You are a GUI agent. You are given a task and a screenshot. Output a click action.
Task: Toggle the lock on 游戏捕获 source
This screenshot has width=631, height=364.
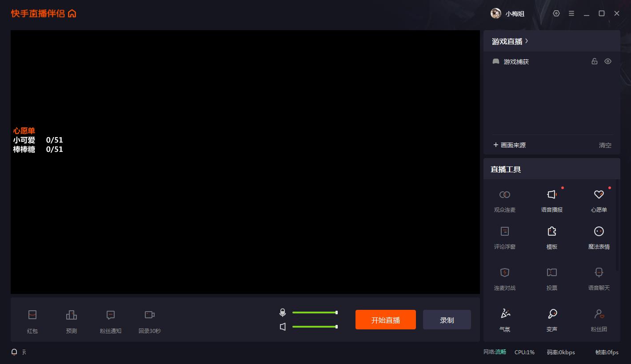pyautogui.click(x=595, y=61)
